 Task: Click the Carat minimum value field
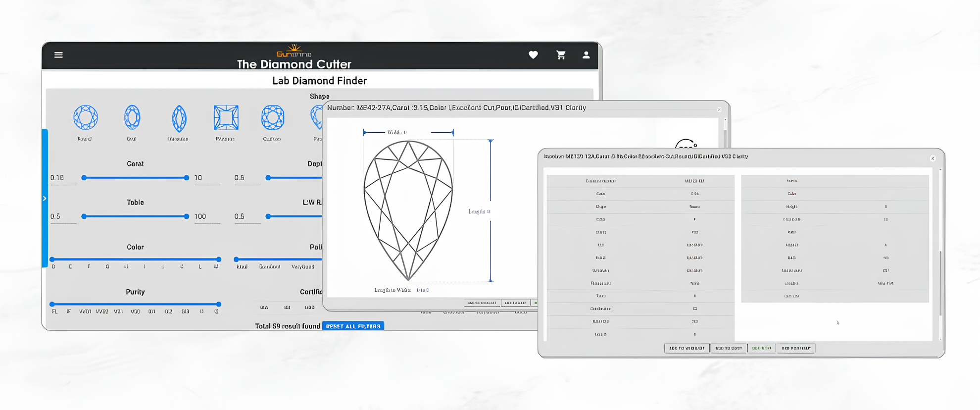63,178
